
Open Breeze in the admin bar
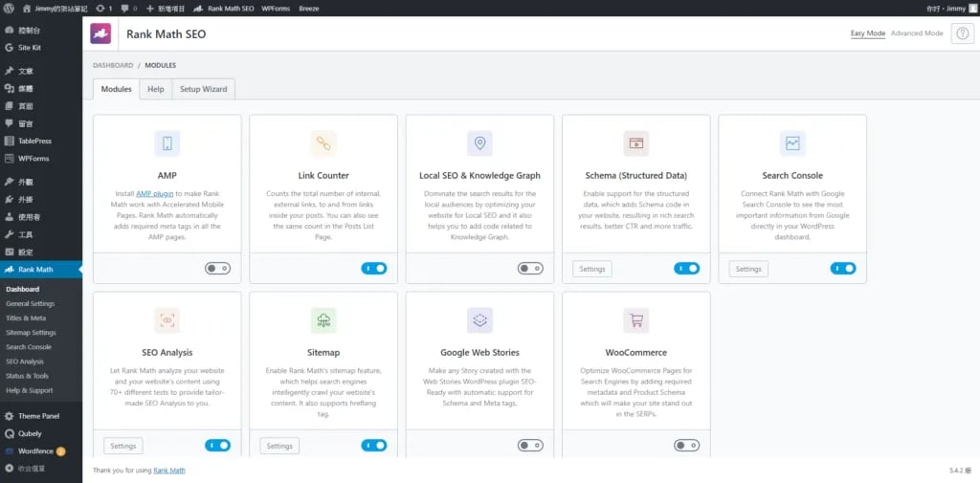pyautogui.click(x=309, y=9)
